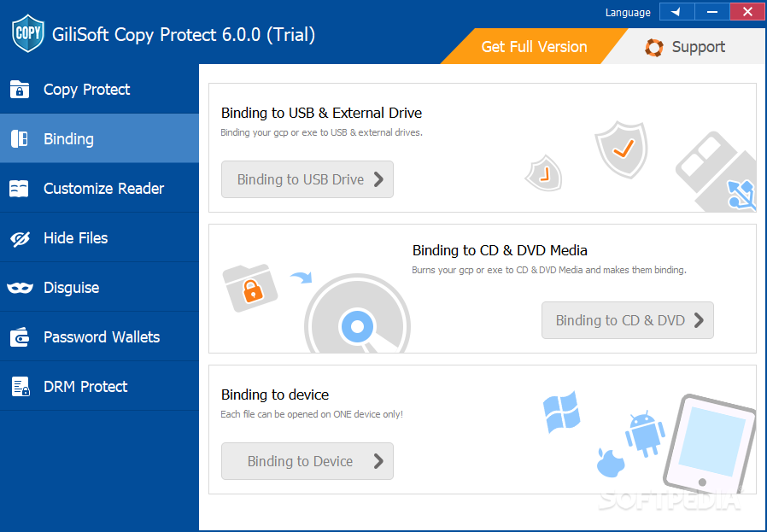Click the Binding to Device button
This screenshot has height=532, width=767.
[307, 461]
